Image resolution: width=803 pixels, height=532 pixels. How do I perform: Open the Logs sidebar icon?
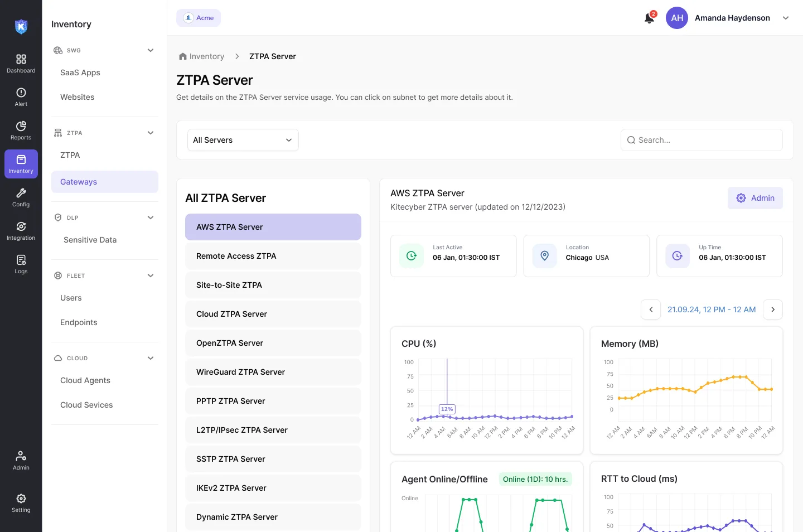coord(21,264)
